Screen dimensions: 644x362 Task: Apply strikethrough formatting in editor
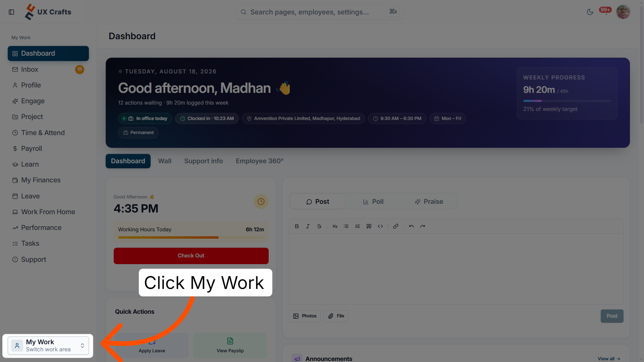[x=319, y=226]
